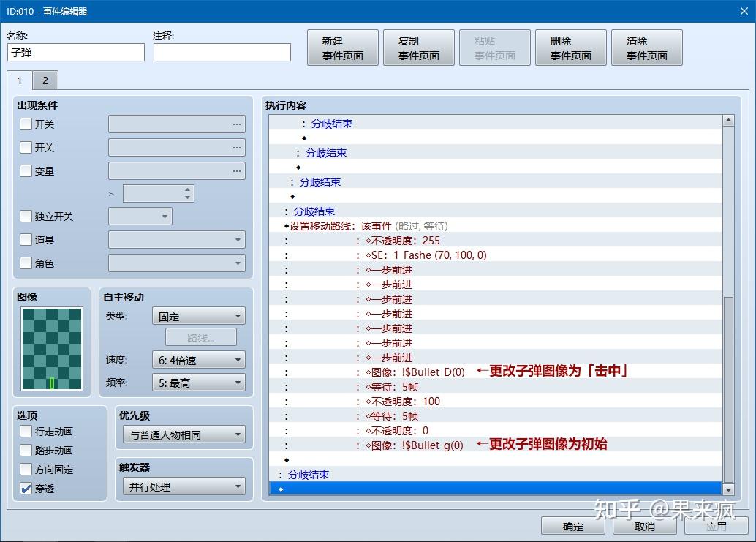Switch to event page tab 2

point(45,80)
